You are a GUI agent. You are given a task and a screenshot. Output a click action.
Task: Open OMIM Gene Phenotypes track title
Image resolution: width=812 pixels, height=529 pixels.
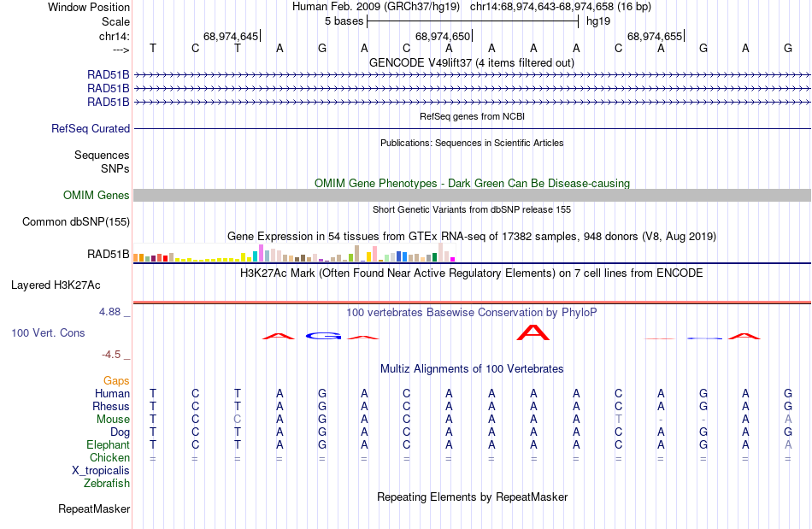click(x=472, y=183)
